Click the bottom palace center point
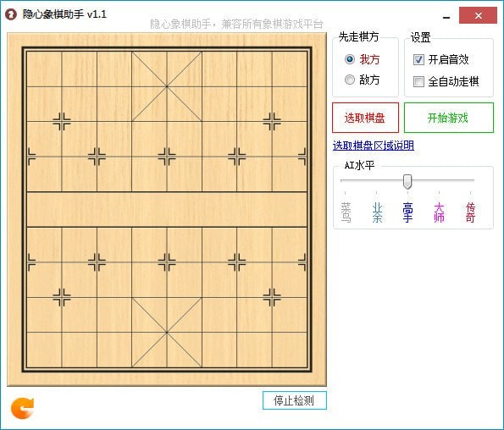Viewport: 504px width, 430px height. pos(167,333)
